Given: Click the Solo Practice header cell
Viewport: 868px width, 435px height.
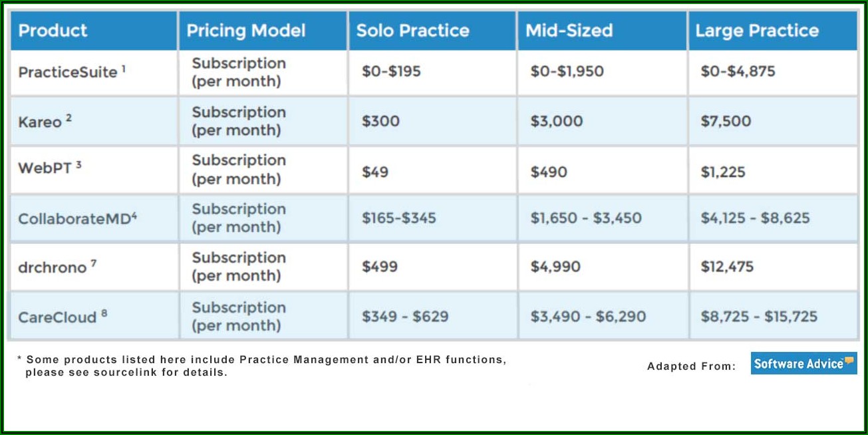Looking at the screenshot, I should (x=412, y=31).
